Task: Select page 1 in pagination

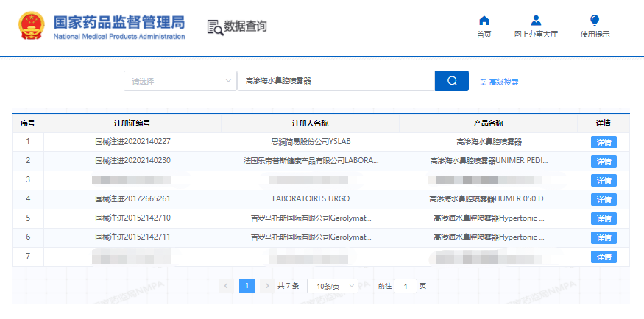Action: coord(247,286)
